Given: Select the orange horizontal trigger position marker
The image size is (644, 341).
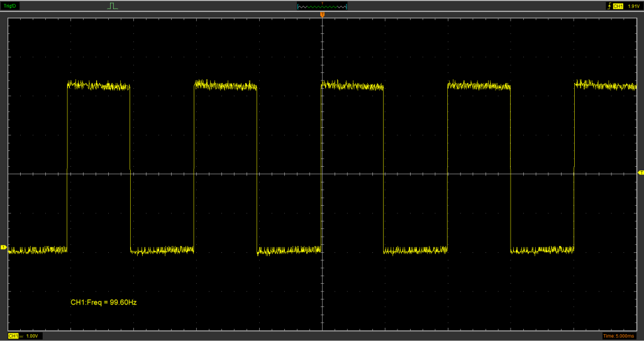Looking at the screenshot, I should pos(322,14).
